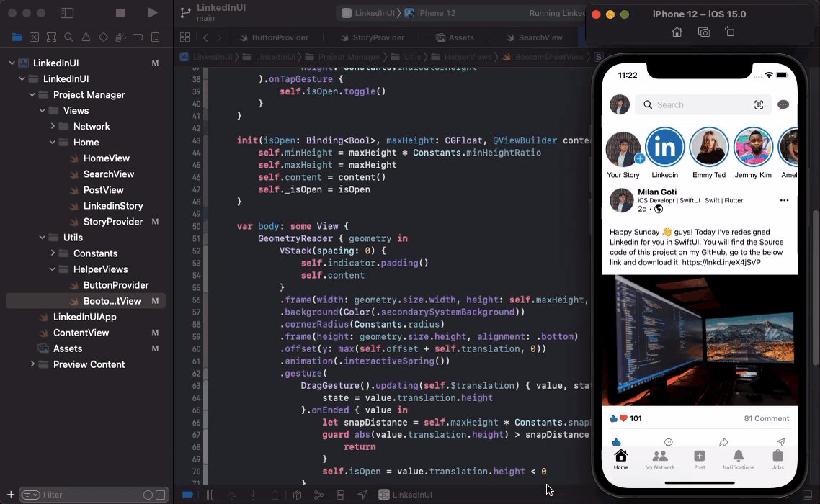Image resolution: width=820 pixels, height=504 pixels.
Task: Open the related items grid icon
Action: (184, 37)
